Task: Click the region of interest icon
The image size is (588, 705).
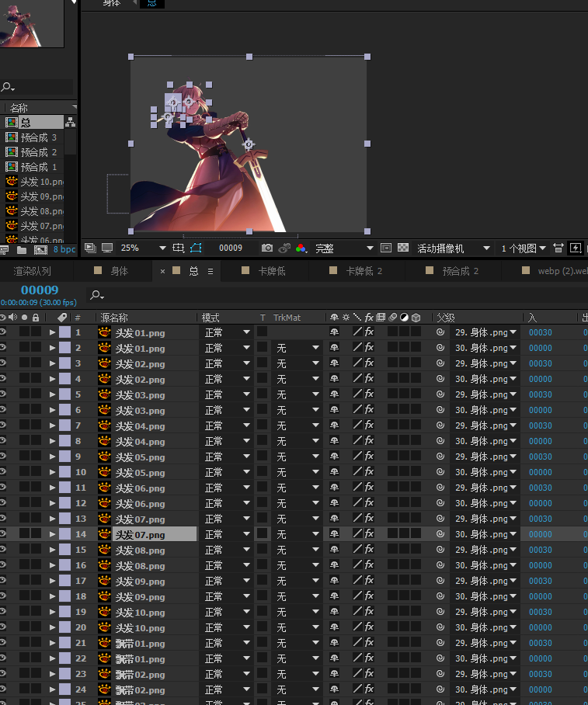Action: 386,248
